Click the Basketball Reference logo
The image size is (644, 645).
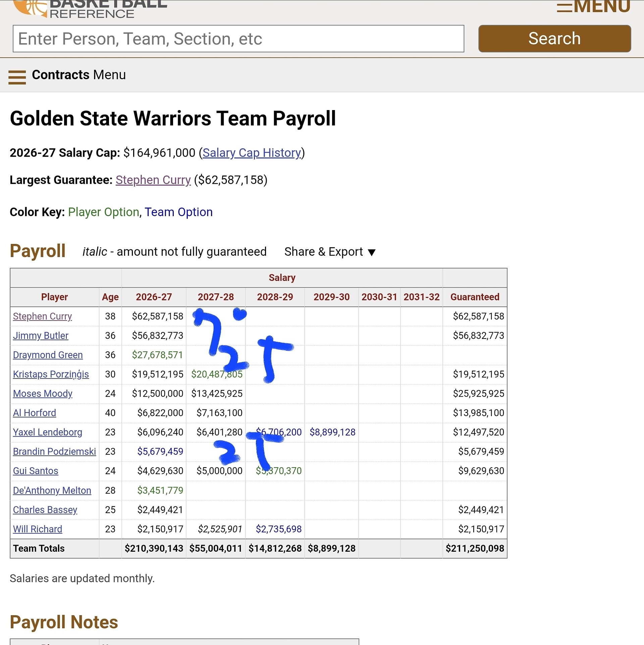point(91,8)
